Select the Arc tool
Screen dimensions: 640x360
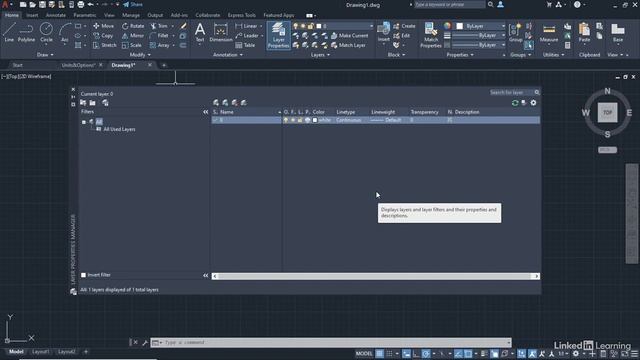coord(64,32)
